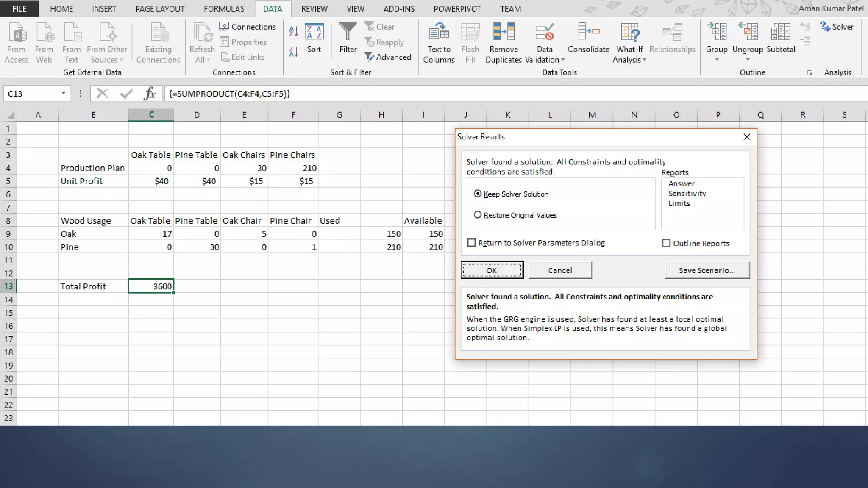Click the Sort A to Z icon
This screenshot has width=868, height=488.
pyautogui.click(x=293, y=31)
